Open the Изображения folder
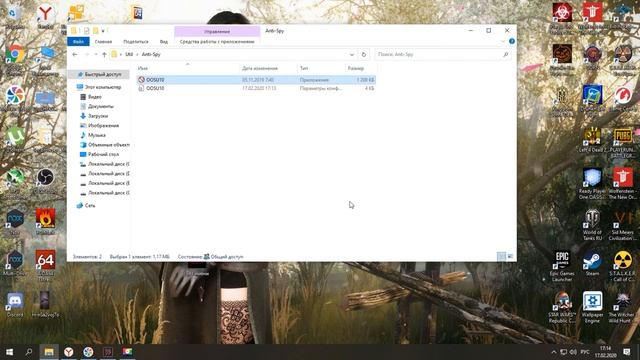 (100, 125)
